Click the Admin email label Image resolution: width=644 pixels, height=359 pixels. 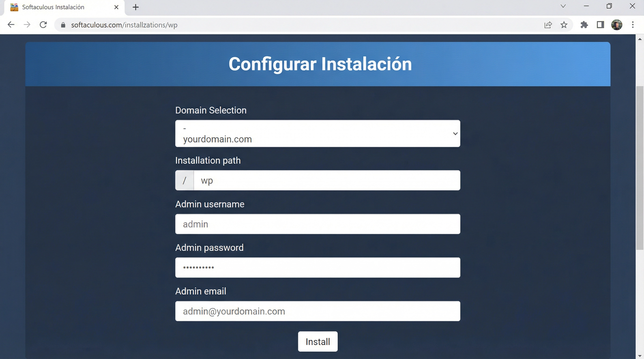tap(201, 291)
